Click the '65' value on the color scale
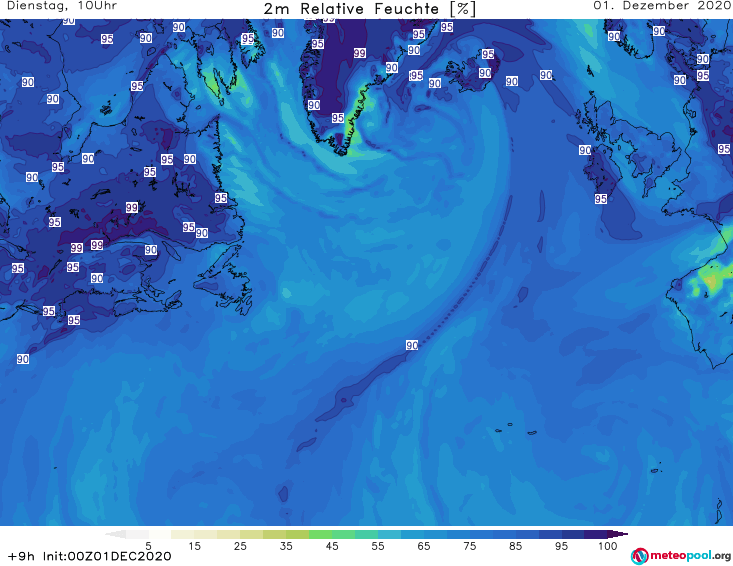733x566 pixels. tap(424, 546)
